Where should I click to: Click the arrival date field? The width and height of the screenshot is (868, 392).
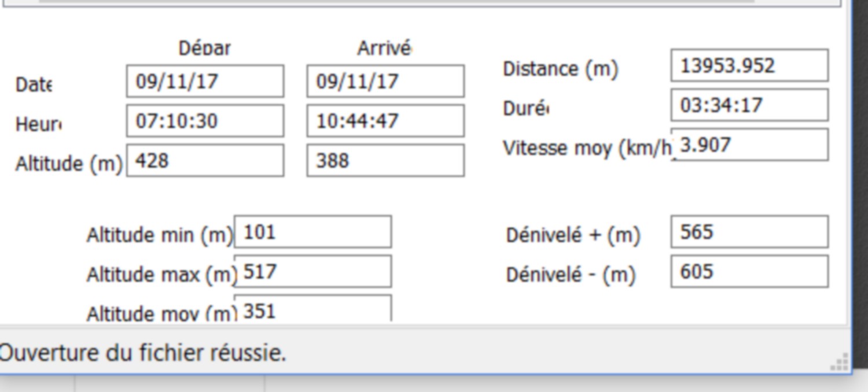(x=385, y=81)
